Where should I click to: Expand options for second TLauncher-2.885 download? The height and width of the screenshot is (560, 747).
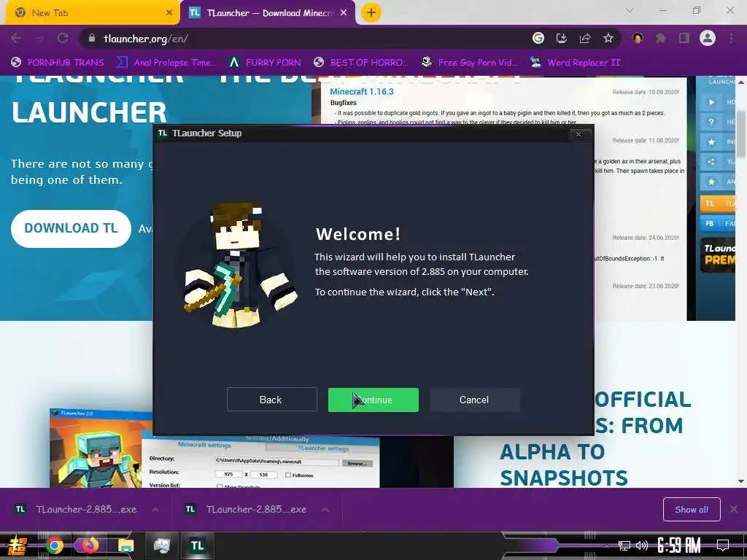click(325, 510)
